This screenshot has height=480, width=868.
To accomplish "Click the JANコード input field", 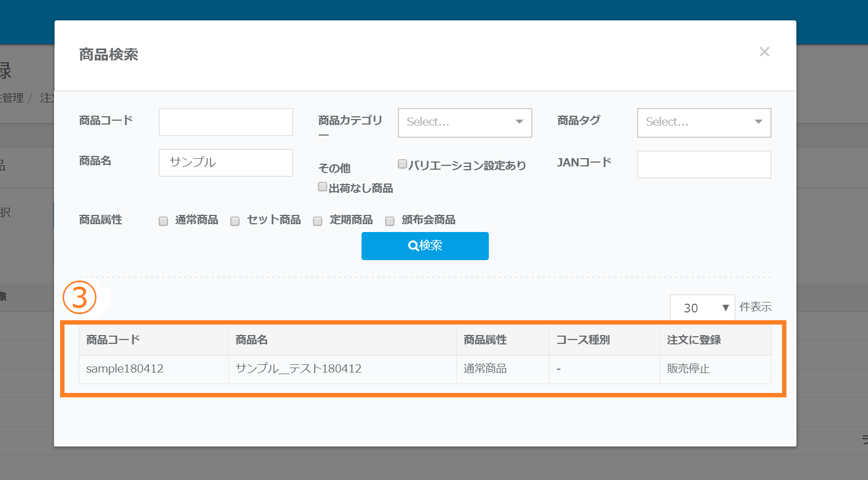I will (704, 164).
